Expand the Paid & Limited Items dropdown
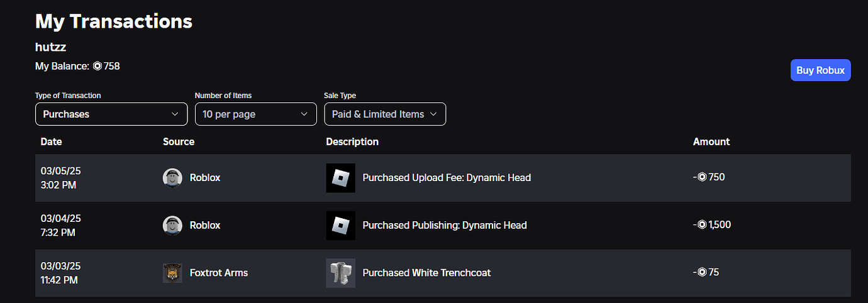Viewport: 868px width, 303px height. coord(384,114)
